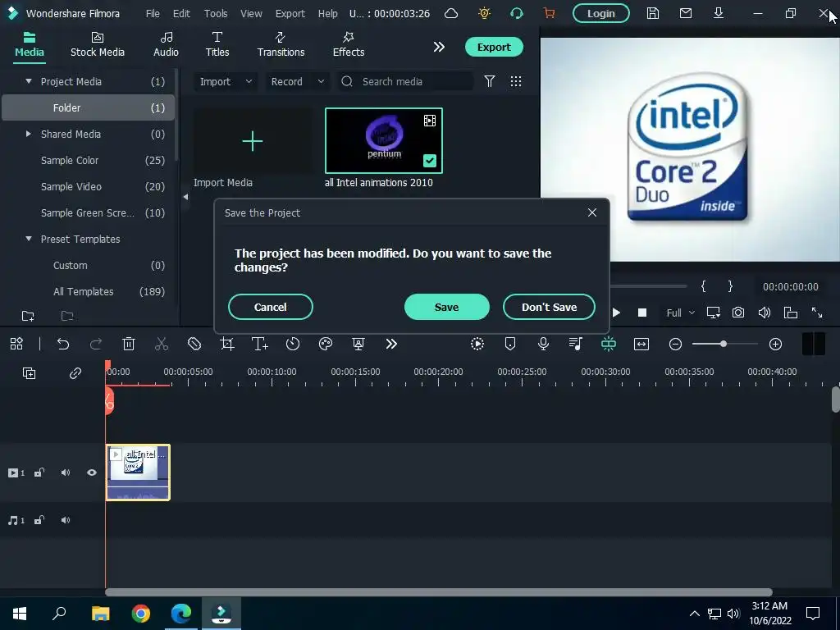Click Cancel in the dialog
Viewport: 840px width, 630px height.
(x=271, y=307)
